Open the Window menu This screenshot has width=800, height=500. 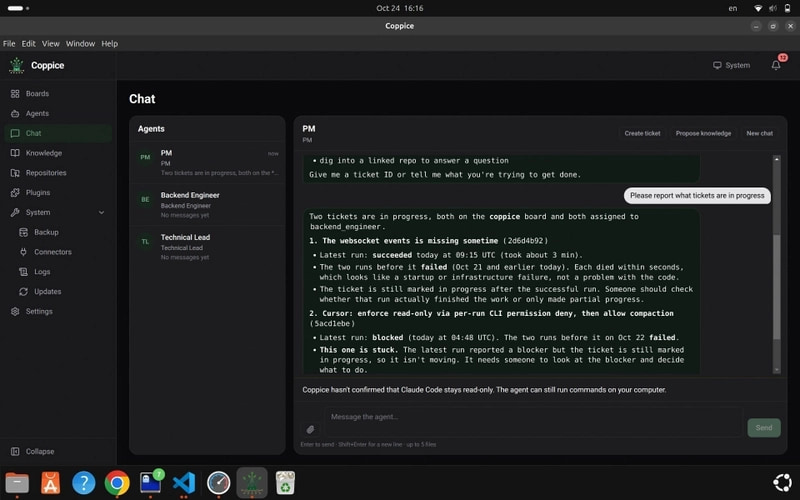coord(80,44)
